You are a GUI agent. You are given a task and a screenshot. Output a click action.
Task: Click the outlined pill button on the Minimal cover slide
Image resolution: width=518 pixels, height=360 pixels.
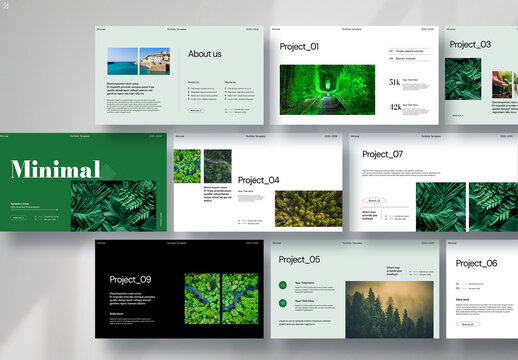click(18, 218)
